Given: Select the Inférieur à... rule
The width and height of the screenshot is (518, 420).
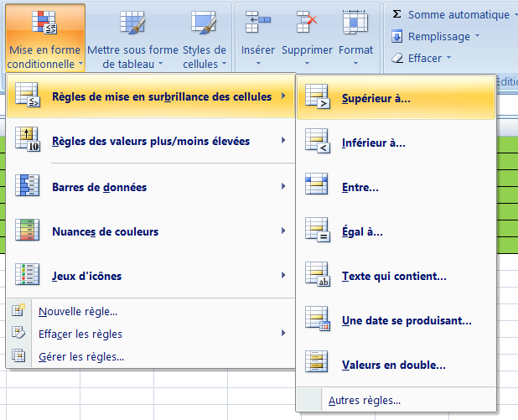Looking at the screenshot, I should coord(396,143).
